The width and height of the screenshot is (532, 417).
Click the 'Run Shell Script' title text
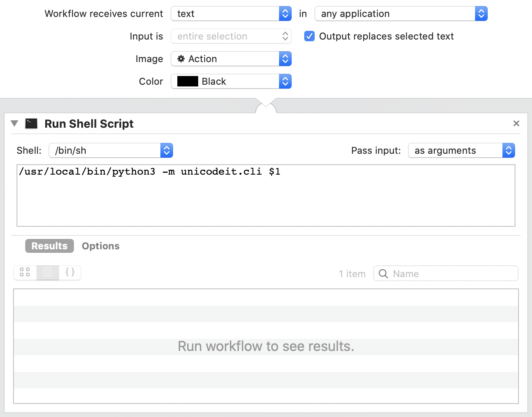tap(89, 124)
